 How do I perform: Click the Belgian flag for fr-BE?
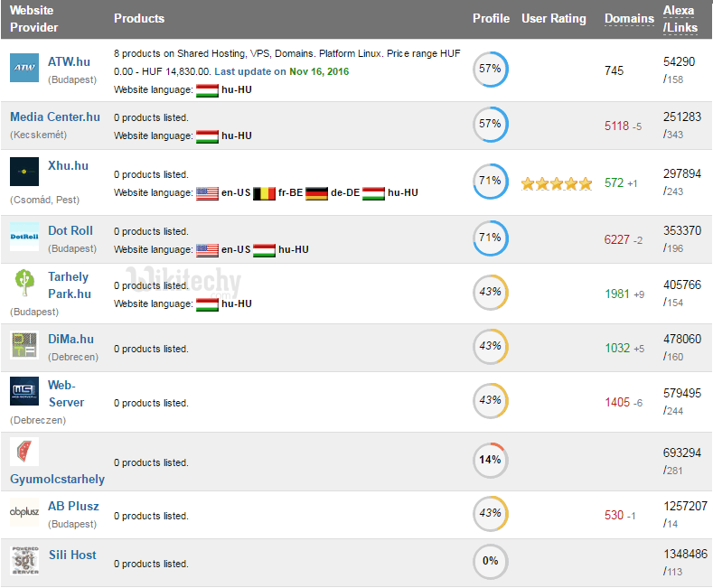tap(263, 192)
